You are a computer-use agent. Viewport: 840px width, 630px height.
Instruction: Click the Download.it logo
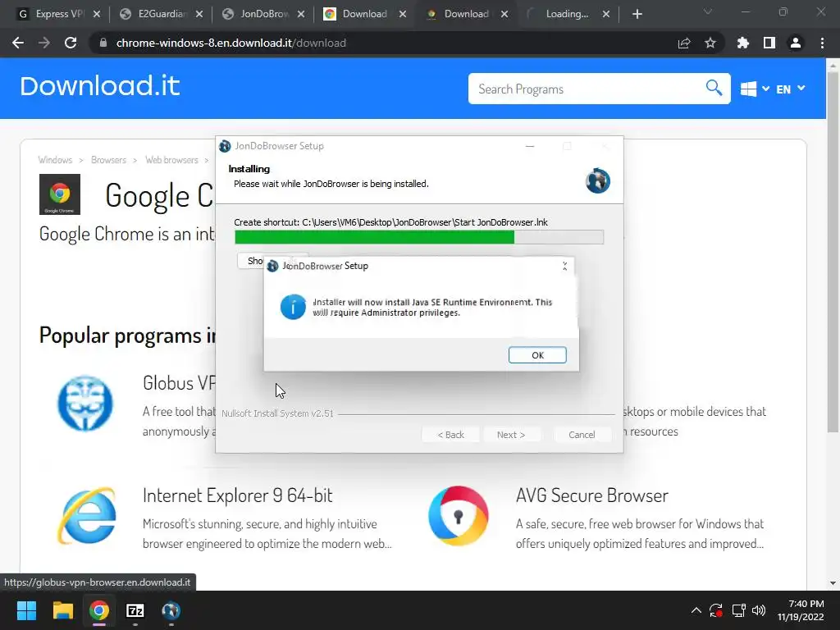point(99,86)
